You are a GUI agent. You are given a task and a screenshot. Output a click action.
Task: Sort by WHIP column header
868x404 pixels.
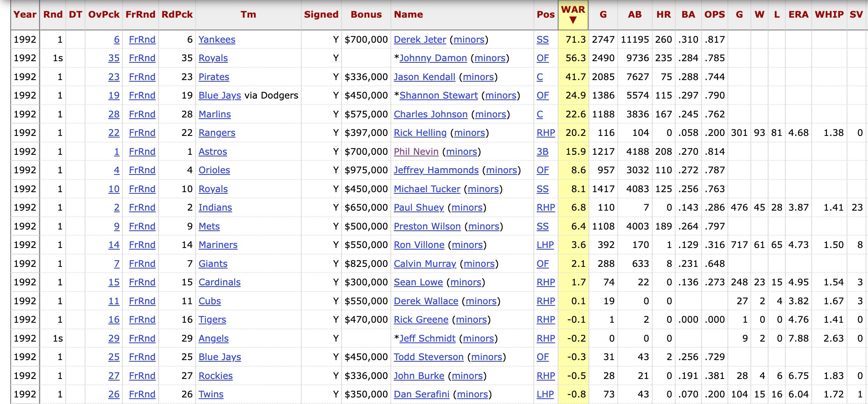click(829, 15)
